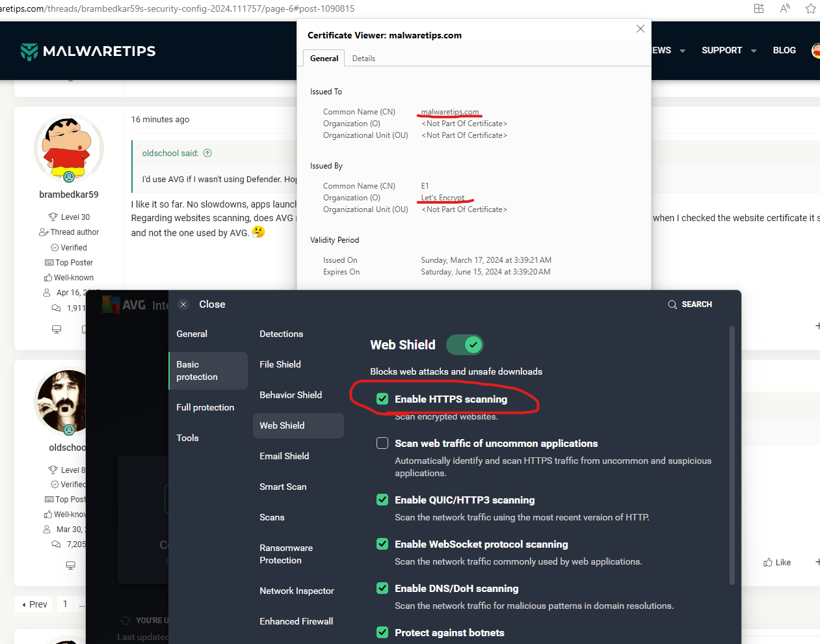The image size is (820, 644).
Task: Click oldschool's computer setup icon
Action: click(x=70, y=566)
